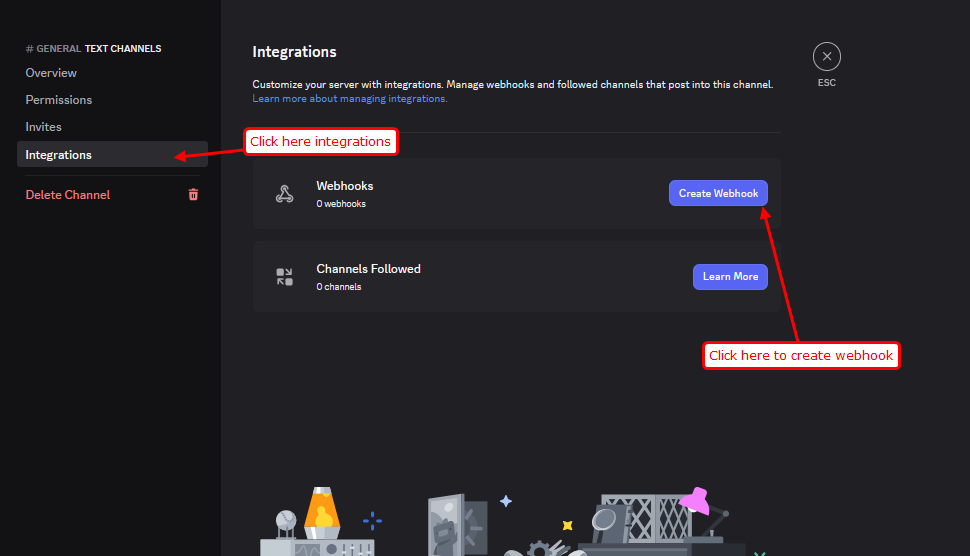Click the Webhooks title text
The height and width of the screenshot is (556, 970).
[x=345, y=186]
